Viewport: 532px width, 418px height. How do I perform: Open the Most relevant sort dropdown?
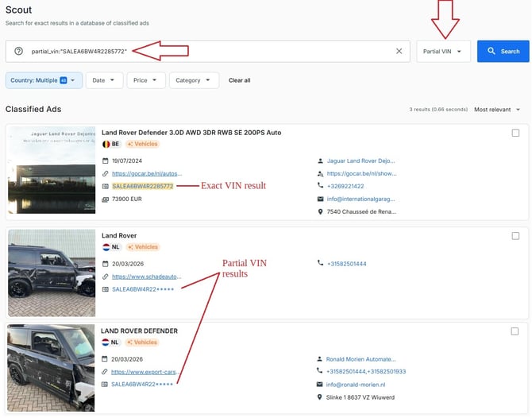[x=497, y=110]
